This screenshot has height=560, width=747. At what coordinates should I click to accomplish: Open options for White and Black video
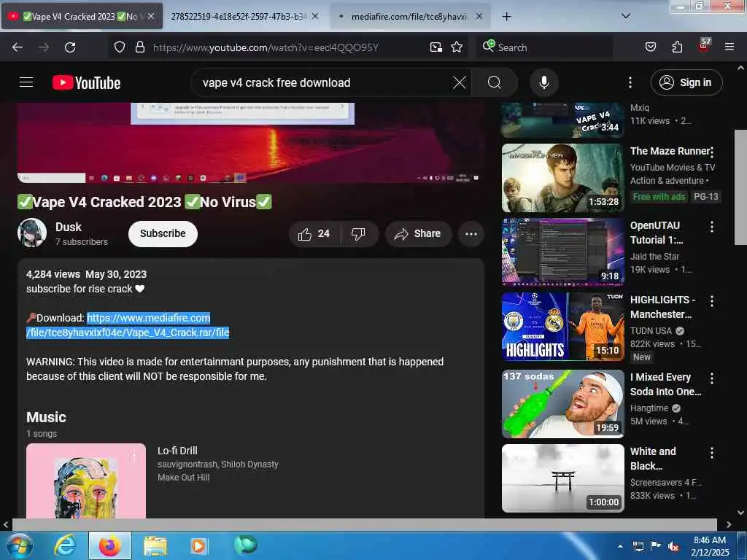coord(712,452)
